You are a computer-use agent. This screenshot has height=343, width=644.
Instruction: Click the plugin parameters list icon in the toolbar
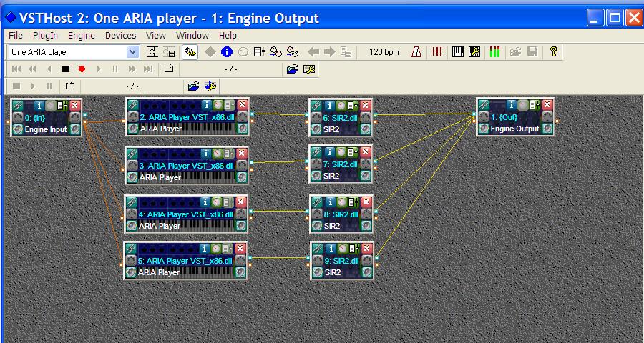pyautogui.click(x=260, y=52)
